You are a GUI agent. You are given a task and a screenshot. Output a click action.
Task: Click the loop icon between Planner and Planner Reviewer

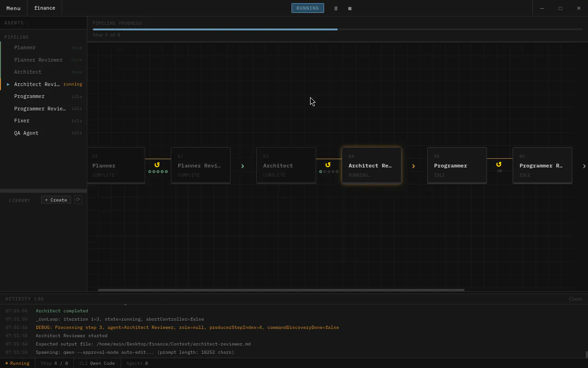coord(157,165)
